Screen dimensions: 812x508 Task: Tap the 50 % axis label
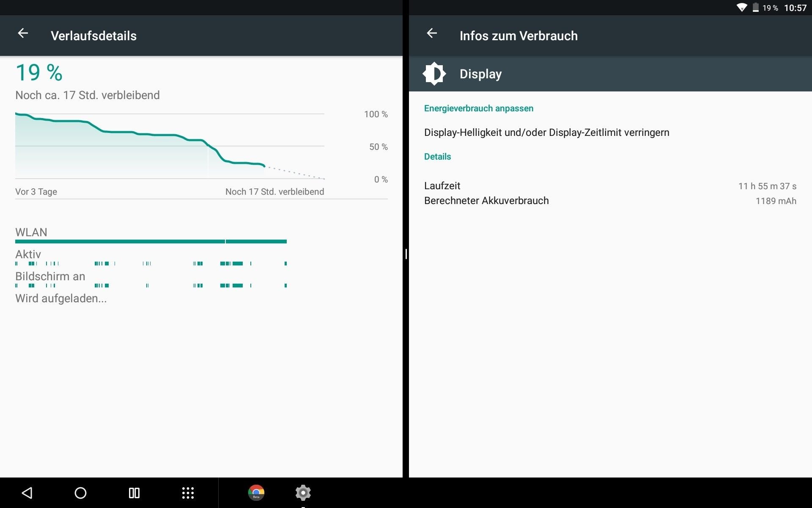(378, 147)
